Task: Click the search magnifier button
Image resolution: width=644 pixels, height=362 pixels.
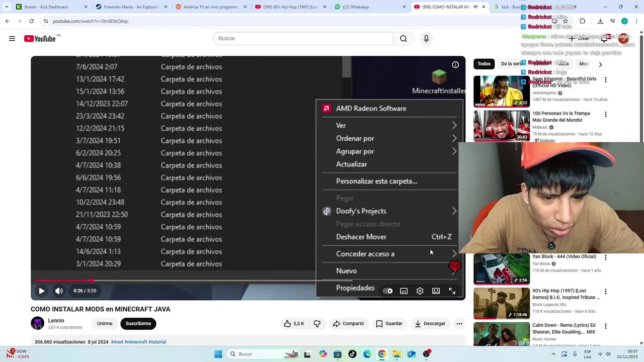Action: click(x=404, y=39)
